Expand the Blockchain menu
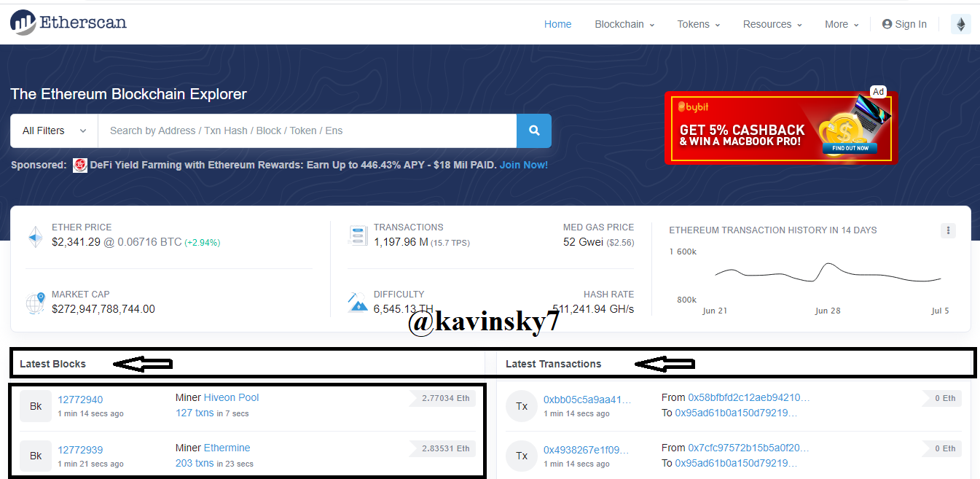The image size is (980, 479). point(624,24)
